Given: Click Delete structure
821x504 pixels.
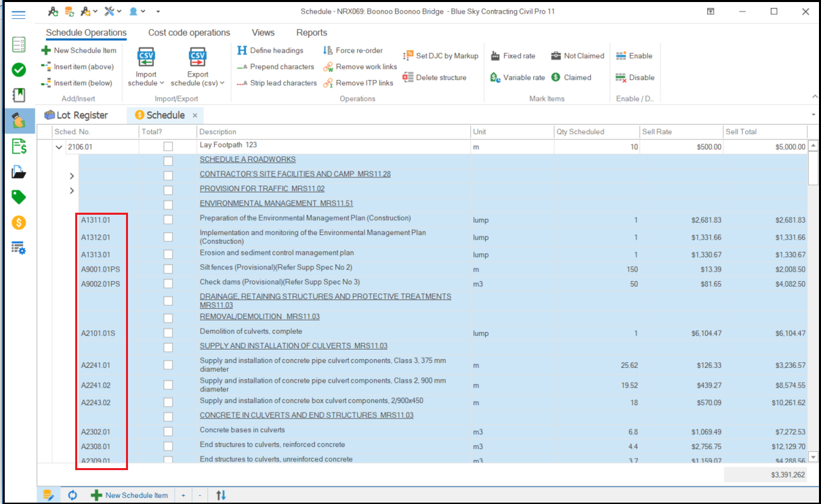Looking at the screenshot, I should (435, 77).
